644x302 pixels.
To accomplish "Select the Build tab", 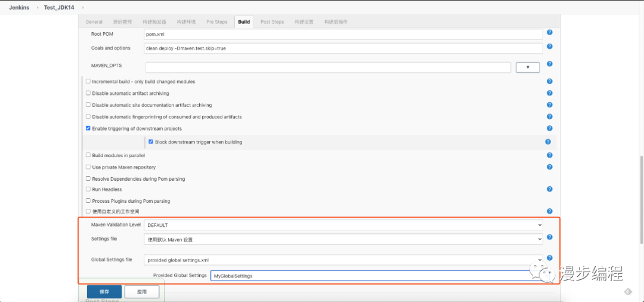I will tap(244, 21).
